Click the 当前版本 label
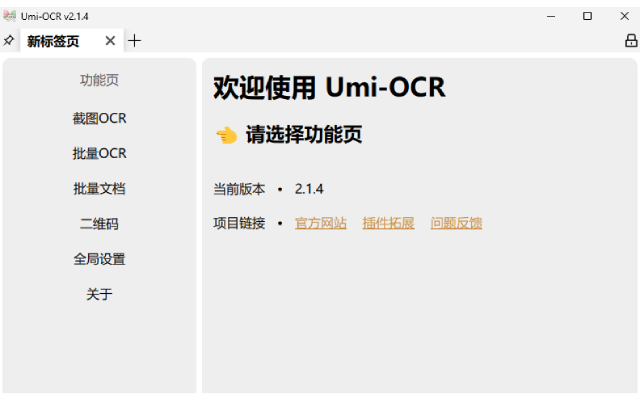Viewport: 640px width, 400px height. (x=239, y=189)
